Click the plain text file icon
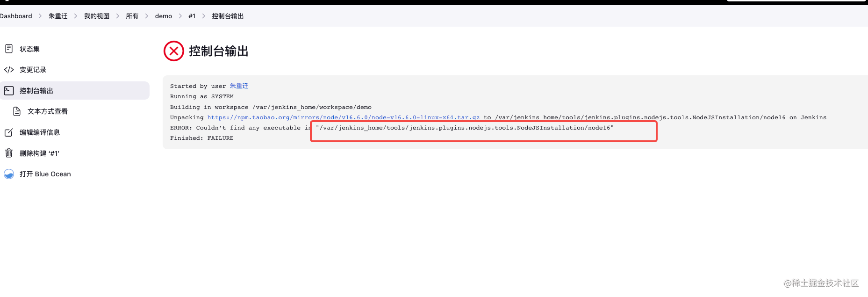 (x=17, y=111)
